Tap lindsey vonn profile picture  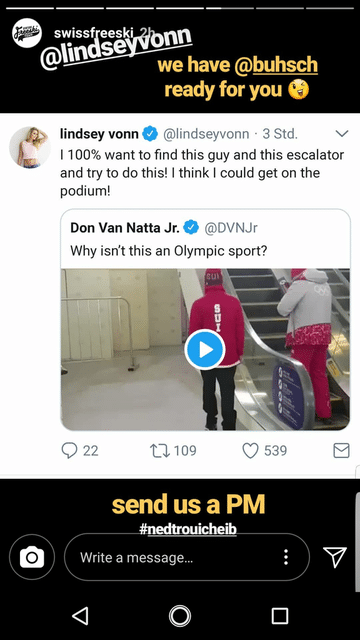(30, 147)
